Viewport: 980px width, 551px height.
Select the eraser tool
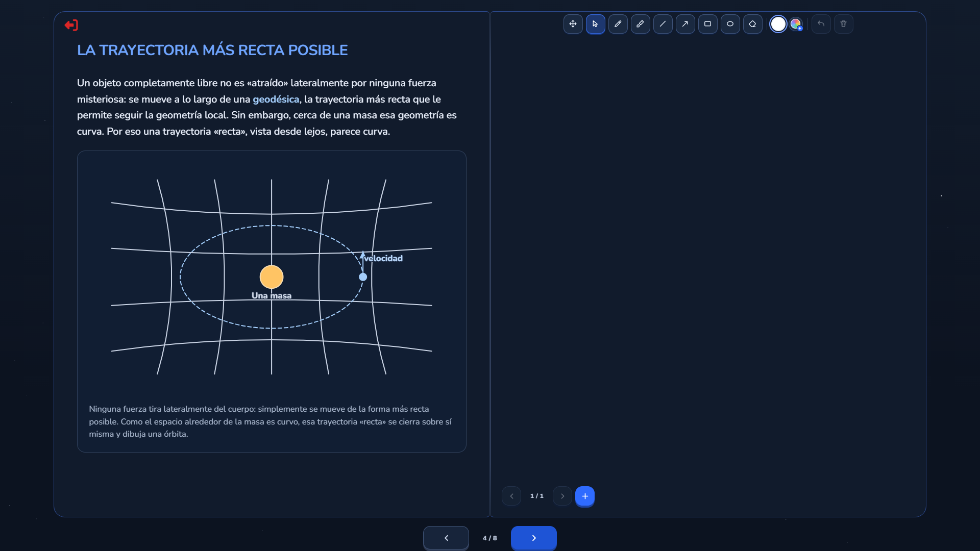click(x=752, y=24)
